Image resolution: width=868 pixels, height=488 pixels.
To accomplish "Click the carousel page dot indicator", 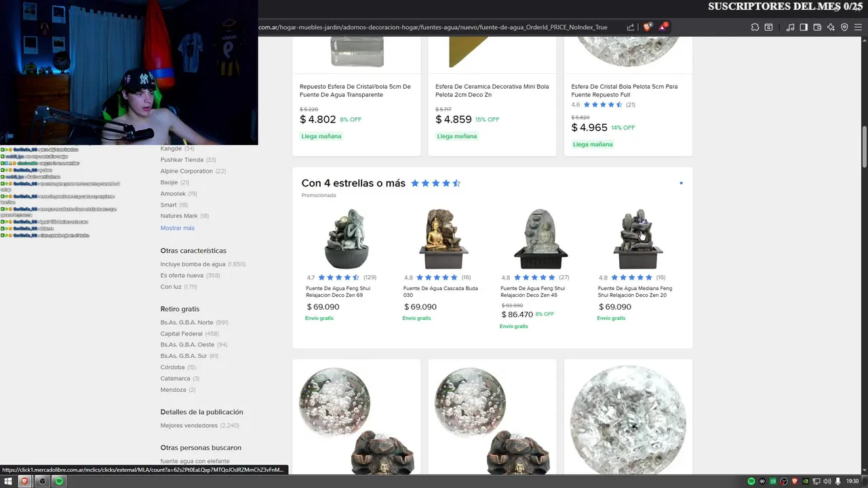I will (681, 183).
